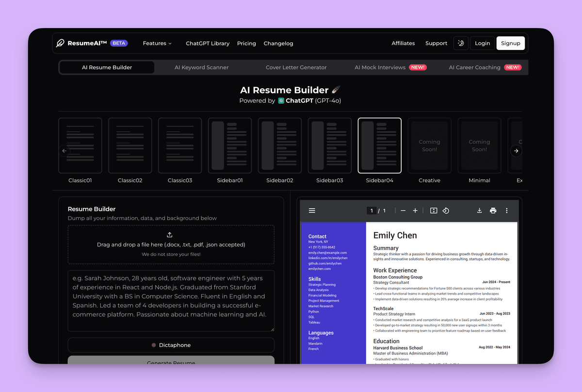Open Support page
582x392 pixels.
tap(436, 43)
